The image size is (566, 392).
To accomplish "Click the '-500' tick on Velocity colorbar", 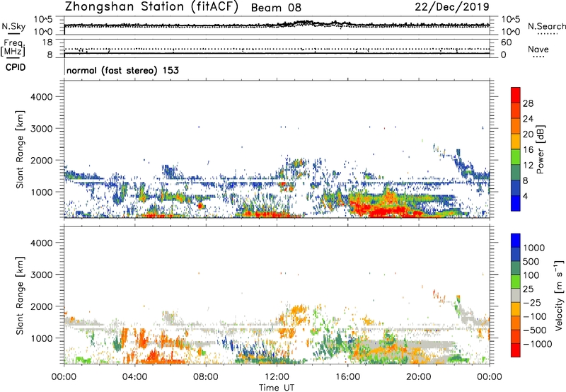I will (535, 330).
